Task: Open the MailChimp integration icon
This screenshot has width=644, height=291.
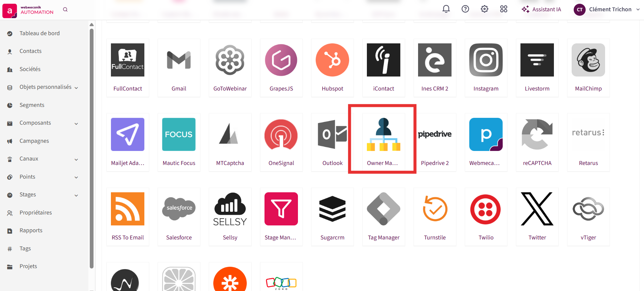Action: tap(588, 60)
